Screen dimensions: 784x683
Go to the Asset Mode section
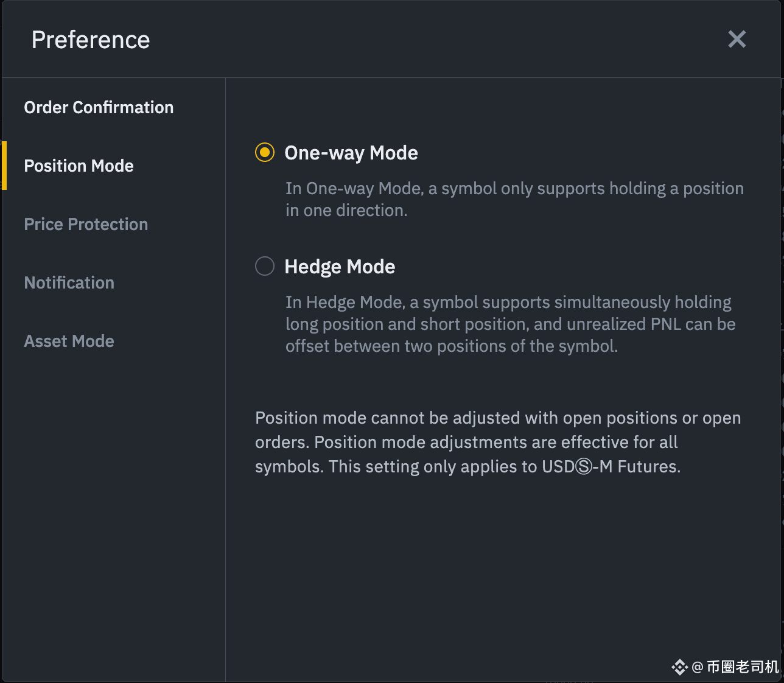click(x=69, y=341)
